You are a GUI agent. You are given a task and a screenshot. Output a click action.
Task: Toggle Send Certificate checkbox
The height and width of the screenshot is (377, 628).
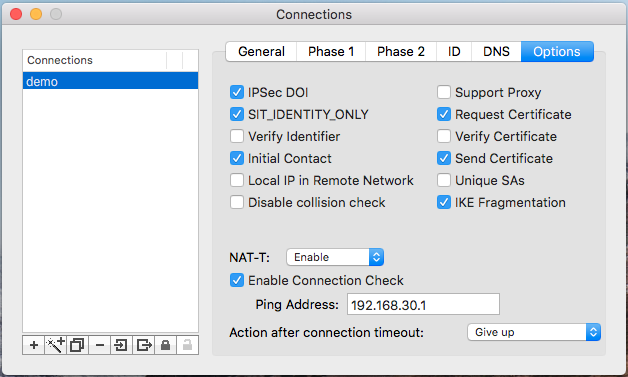tap(444, 158)
